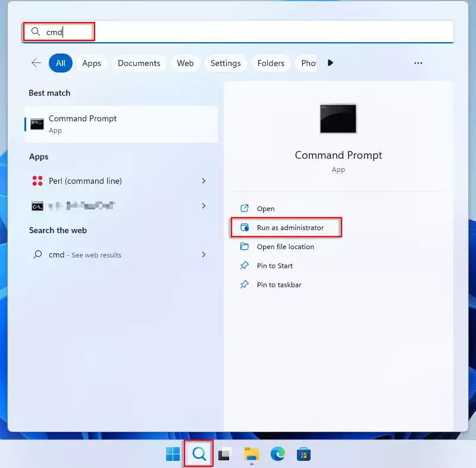Open cmd - See web results
This screenshot has height=468, width=476.
[x=85, y=255]
